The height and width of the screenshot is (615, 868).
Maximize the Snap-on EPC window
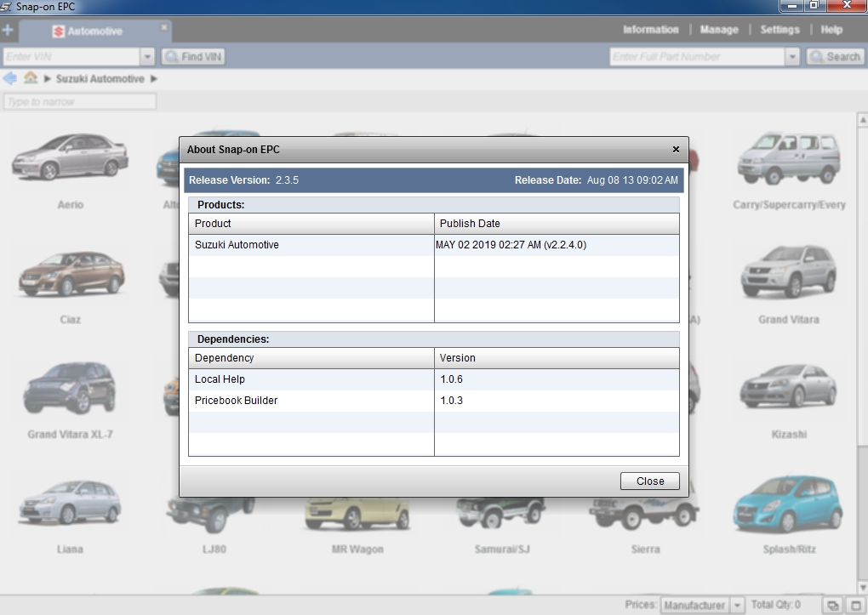pos(814,6)
